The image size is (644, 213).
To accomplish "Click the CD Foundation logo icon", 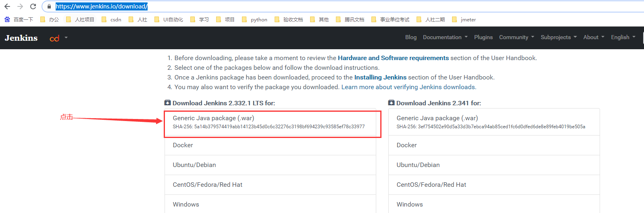I will pyautogui.click(x=54, y=38).
